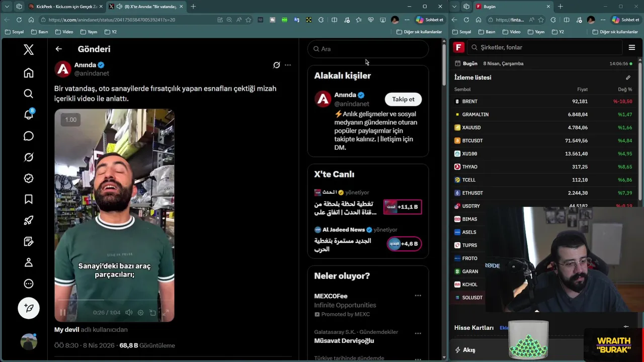Open tab actions dropdown in left browser
The height and width of the screenshot is (362, 644).
[7, 7]
